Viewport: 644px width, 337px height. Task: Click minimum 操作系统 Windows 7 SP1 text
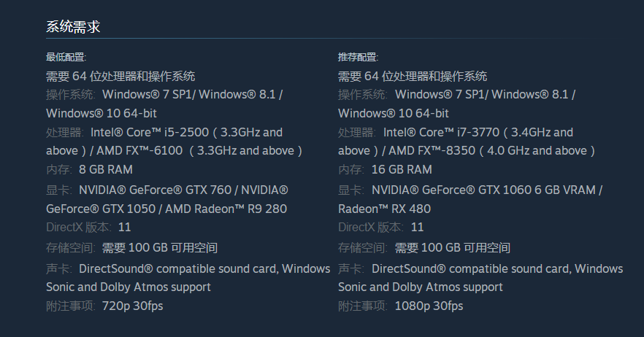point(148,94)
